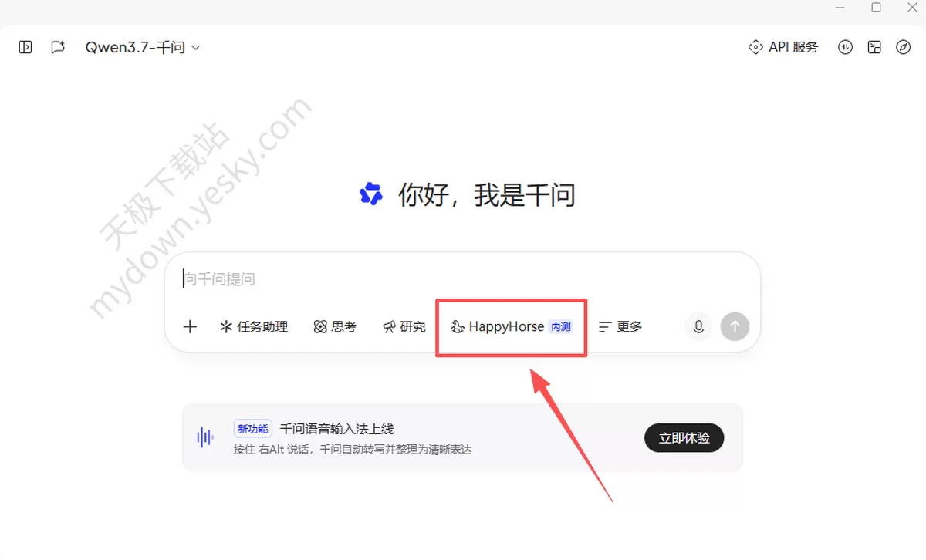Open API 服务 link

pos(782,47)
